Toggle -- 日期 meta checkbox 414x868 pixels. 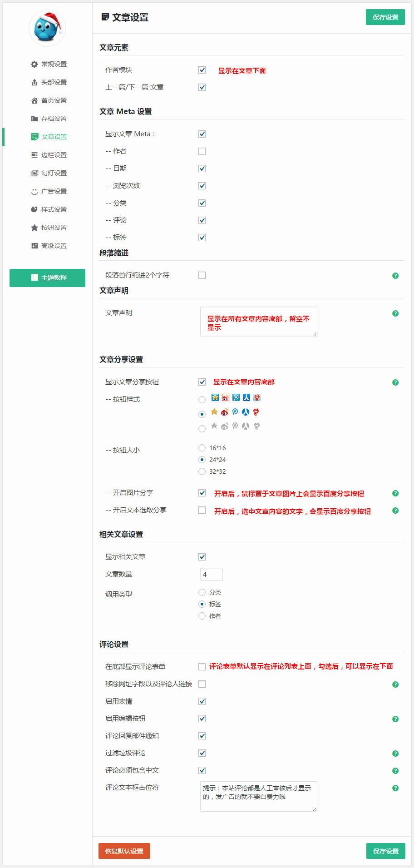tap(202, 169)
